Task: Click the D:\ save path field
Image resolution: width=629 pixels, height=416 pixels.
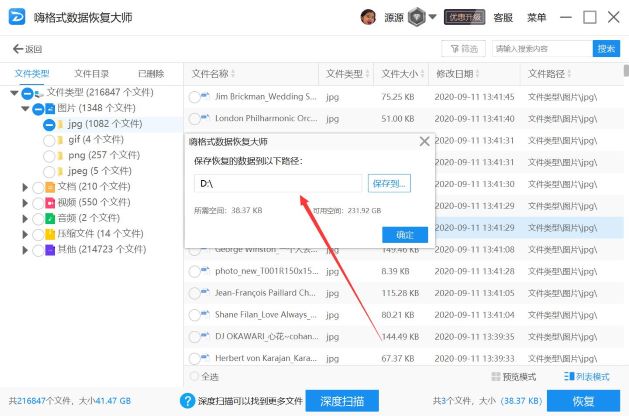Action: pos(278,183)
